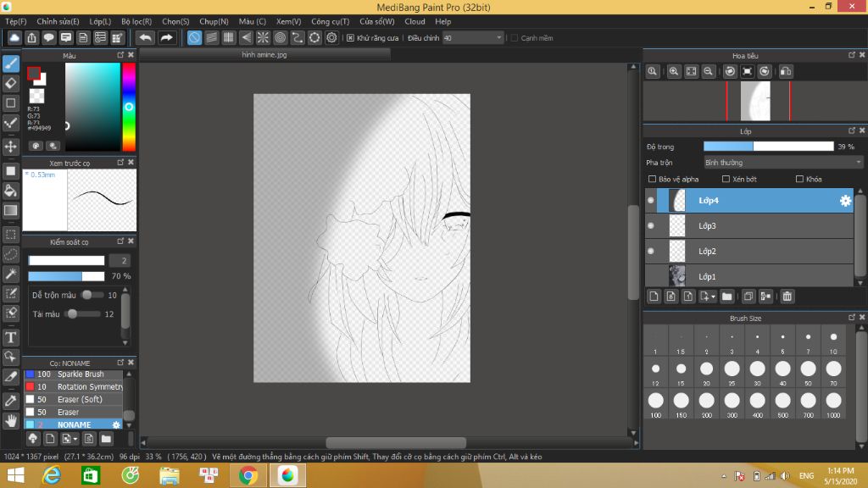Open the Windows Start button
This screenshot has height=488, width=868.
pyautogui.click(x=15, y=475)
